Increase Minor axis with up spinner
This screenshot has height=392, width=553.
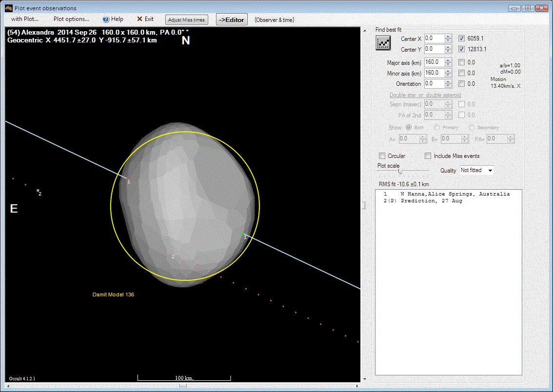(x=448, y=71)
